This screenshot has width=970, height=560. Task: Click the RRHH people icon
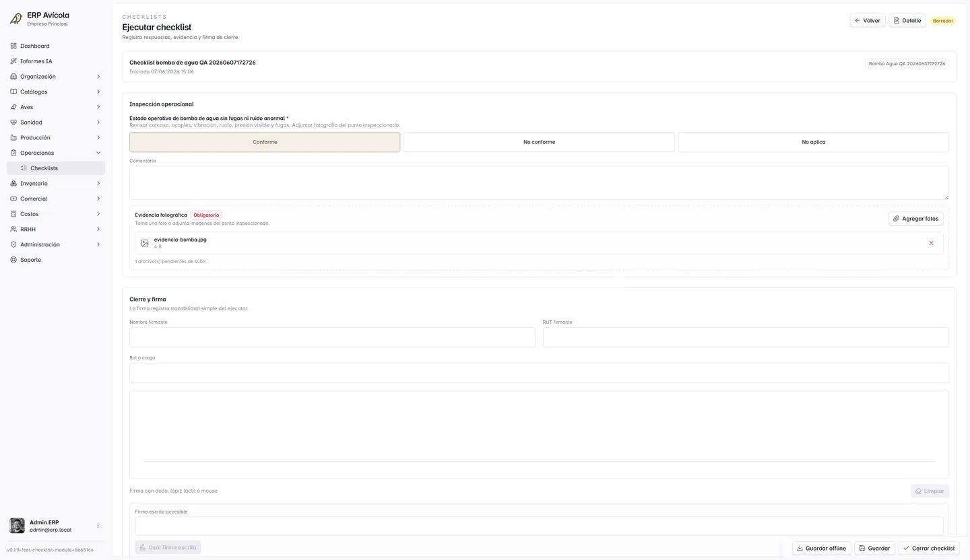coord(13,229)
